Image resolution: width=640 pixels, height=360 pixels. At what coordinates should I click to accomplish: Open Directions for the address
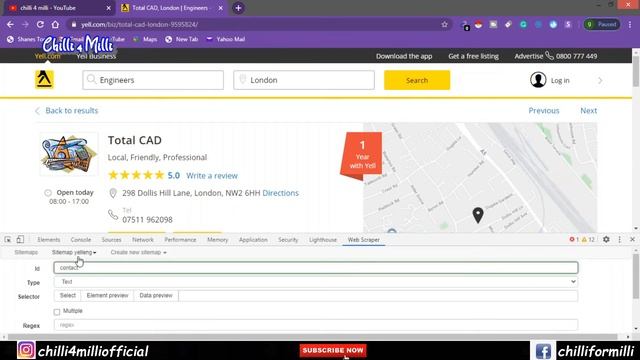coord(280,193)
